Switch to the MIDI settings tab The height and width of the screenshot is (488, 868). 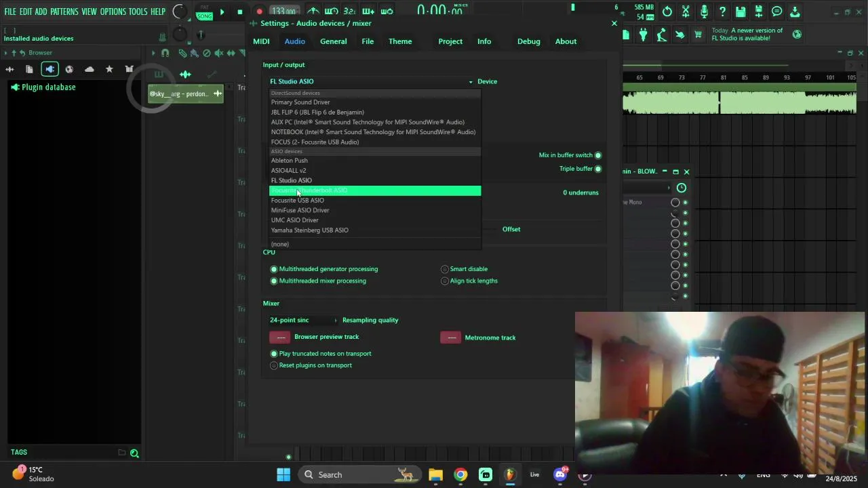pos(261,41)
